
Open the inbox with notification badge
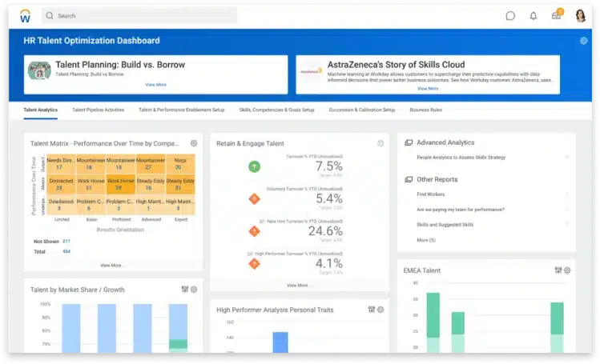tap(556, 16)
